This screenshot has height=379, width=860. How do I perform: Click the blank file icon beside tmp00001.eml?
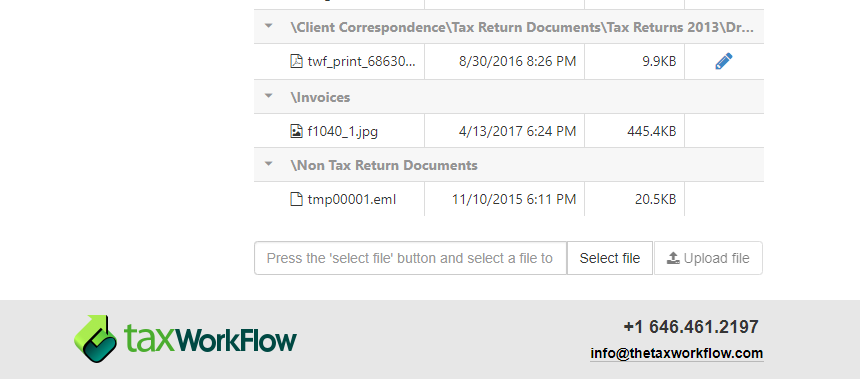pos(296,199)
